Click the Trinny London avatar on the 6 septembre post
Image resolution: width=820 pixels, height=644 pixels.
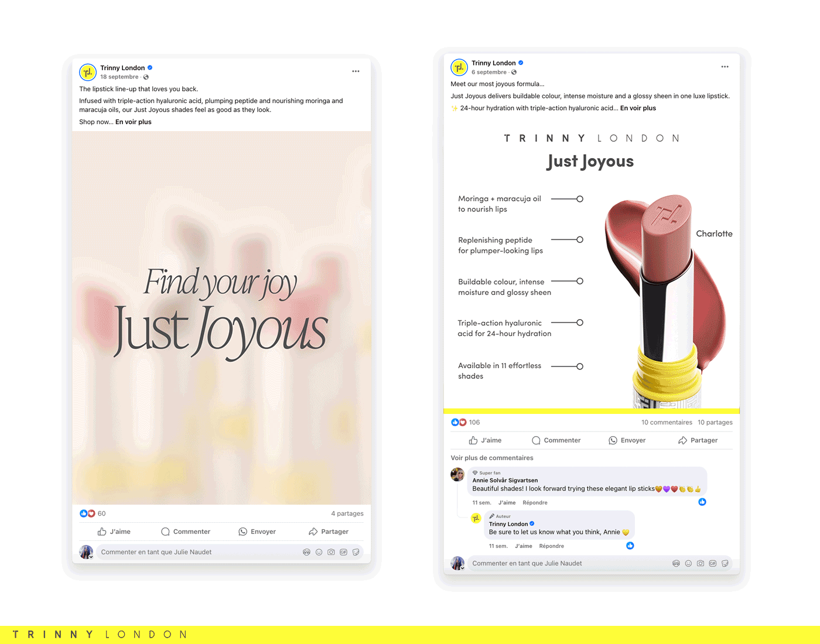(x=459, y=67)
